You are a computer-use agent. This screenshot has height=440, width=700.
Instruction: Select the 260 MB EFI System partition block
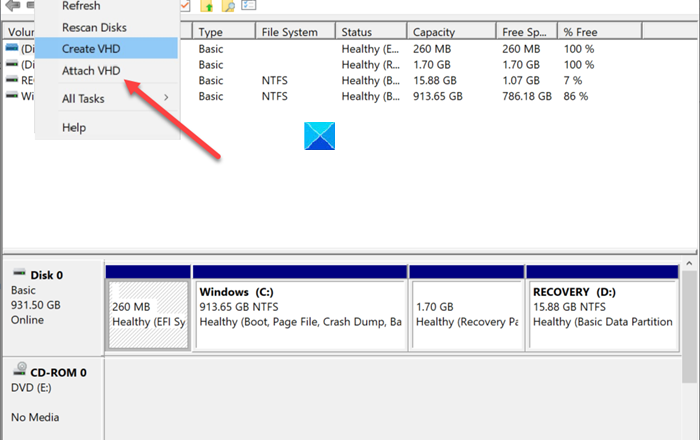click(148, 315)
